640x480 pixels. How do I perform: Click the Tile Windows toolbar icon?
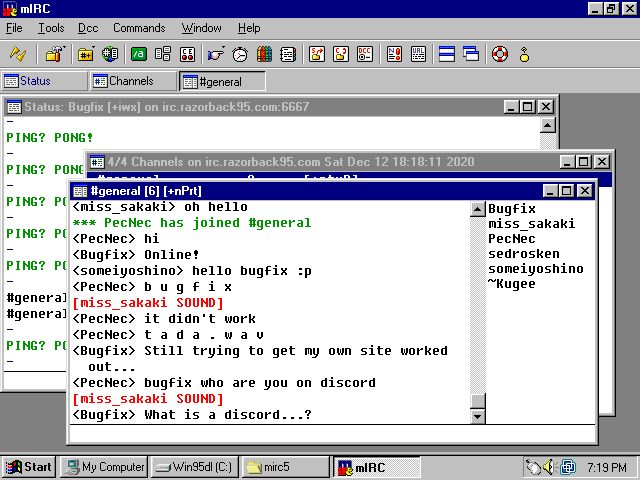pos(447,54)
